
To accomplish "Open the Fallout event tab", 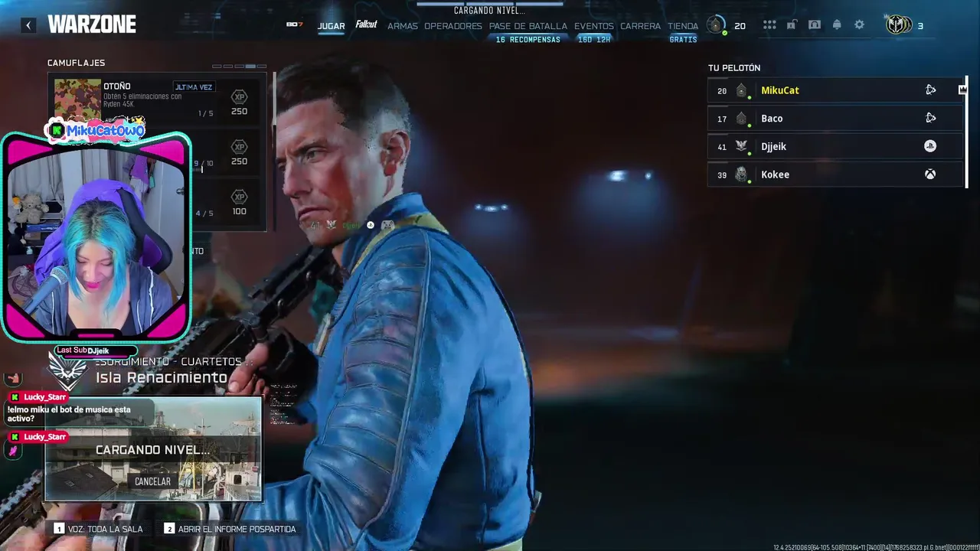I will click(x=366, y=24).
